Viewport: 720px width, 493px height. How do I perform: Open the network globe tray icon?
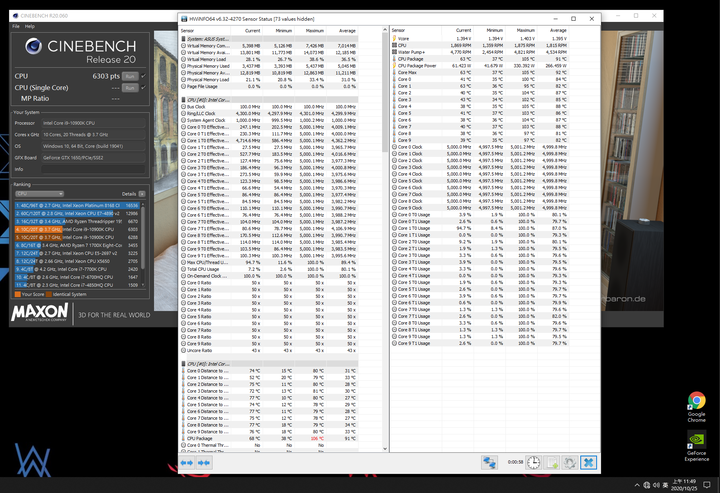[647, 485]
